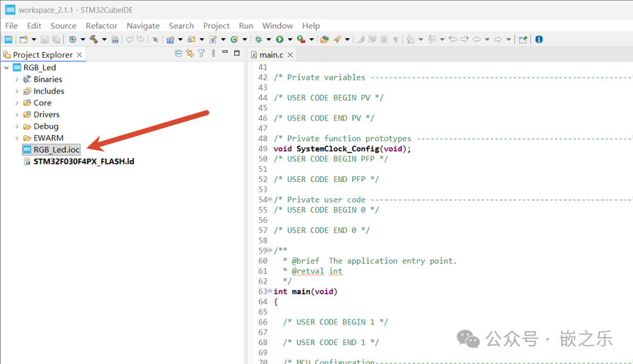Toggle show whitespace characters pilcrow icon
The image size is (633, 364).
(x=396, y=39)
